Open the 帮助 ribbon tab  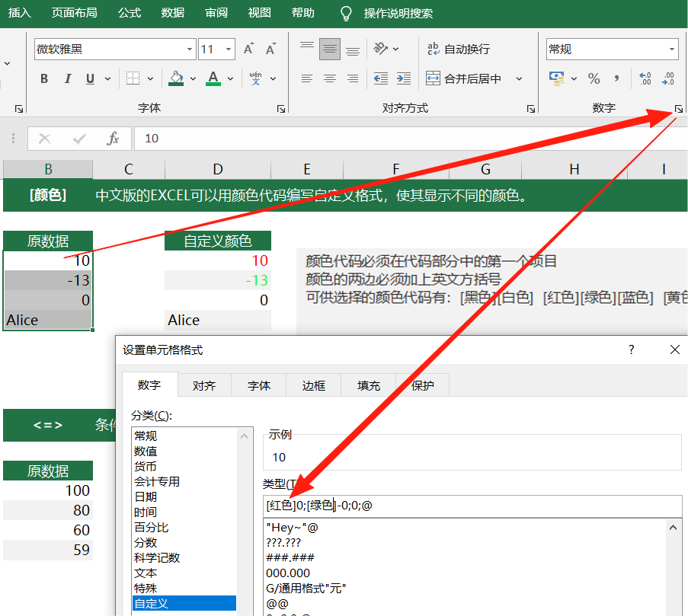coord(303,13)
